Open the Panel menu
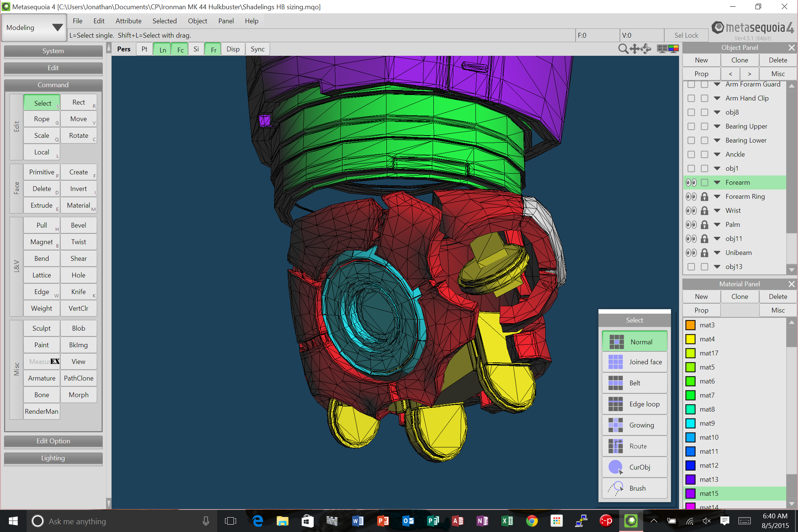 pos(226,21)
